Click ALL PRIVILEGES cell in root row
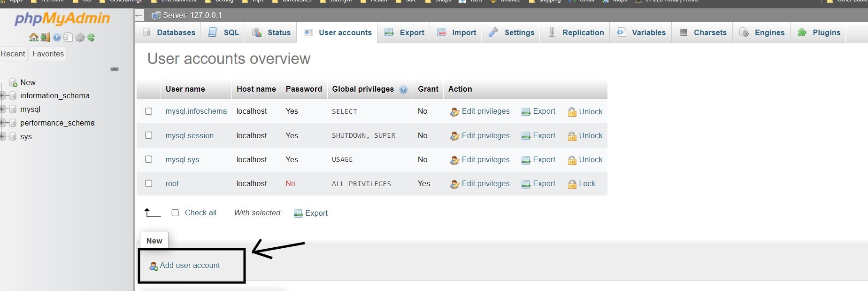The image size is (868, 291). tap(361, 184)
